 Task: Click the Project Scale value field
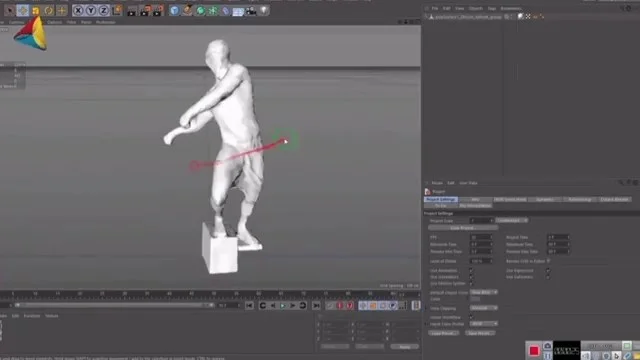481,220
